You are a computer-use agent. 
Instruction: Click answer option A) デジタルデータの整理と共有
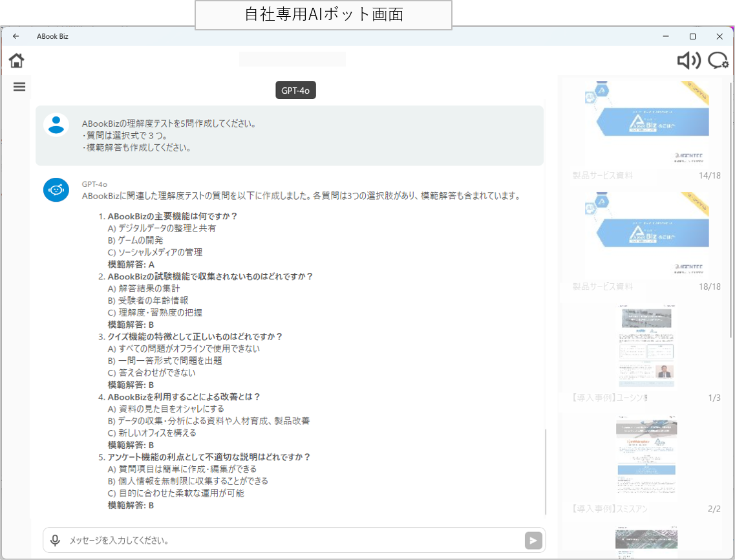[162, 228]
